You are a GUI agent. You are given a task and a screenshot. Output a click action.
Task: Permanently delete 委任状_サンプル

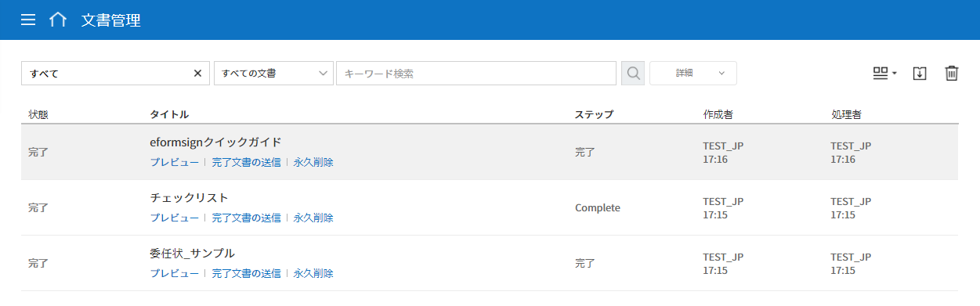click(313, 274)
